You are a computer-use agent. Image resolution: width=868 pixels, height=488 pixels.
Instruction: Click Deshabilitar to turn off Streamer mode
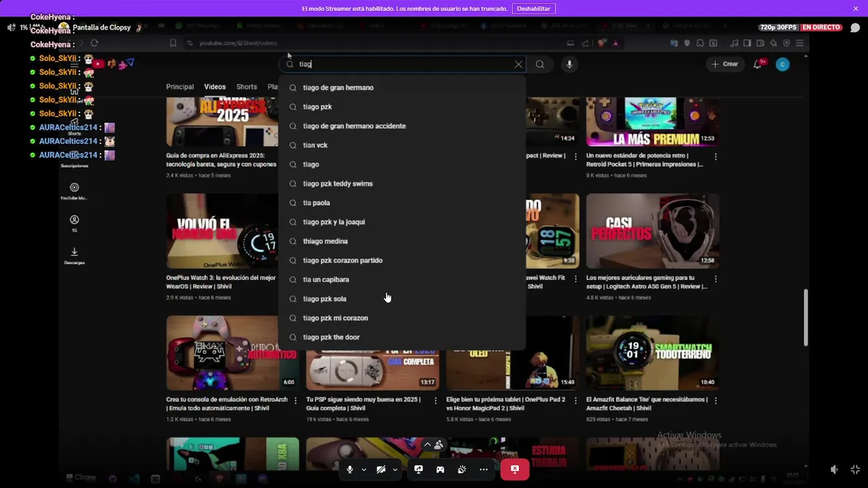534,9
